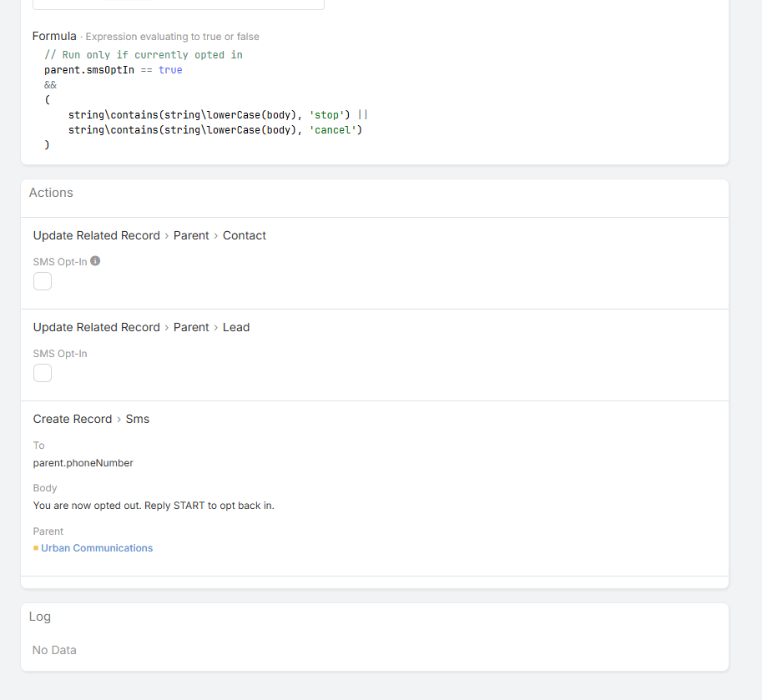
Task: Click the yellow square icon before Urban Communications
Action: pyautogui.click(x=36, y=548)
